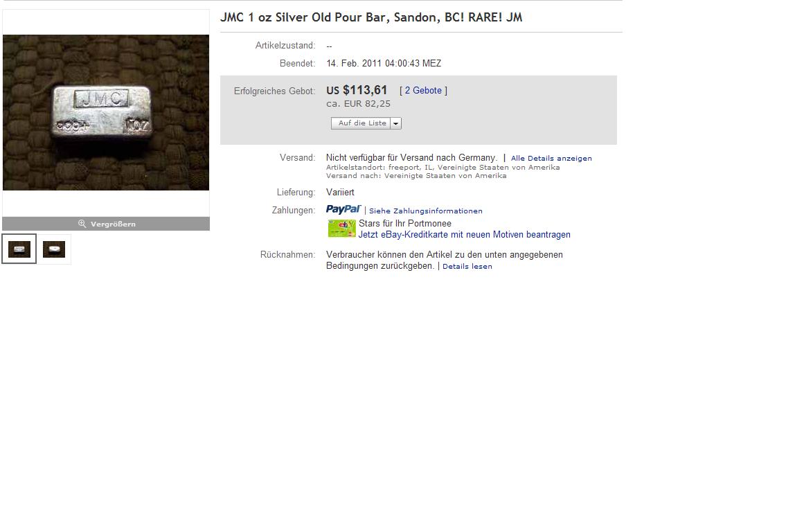Click the green eBay credit card image

[x=341, y=229]
